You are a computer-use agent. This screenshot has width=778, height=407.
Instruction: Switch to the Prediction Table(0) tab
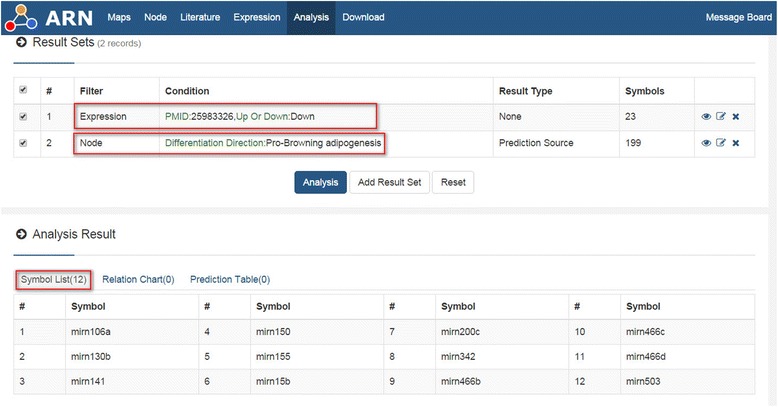click(x=229, y=279)
